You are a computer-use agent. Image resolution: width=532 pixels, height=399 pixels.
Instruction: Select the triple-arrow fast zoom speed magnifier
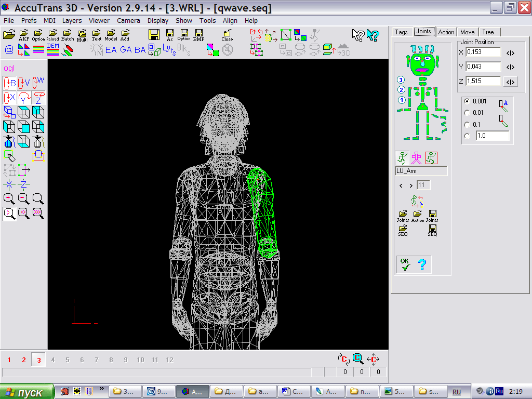[x=38, y=214]
